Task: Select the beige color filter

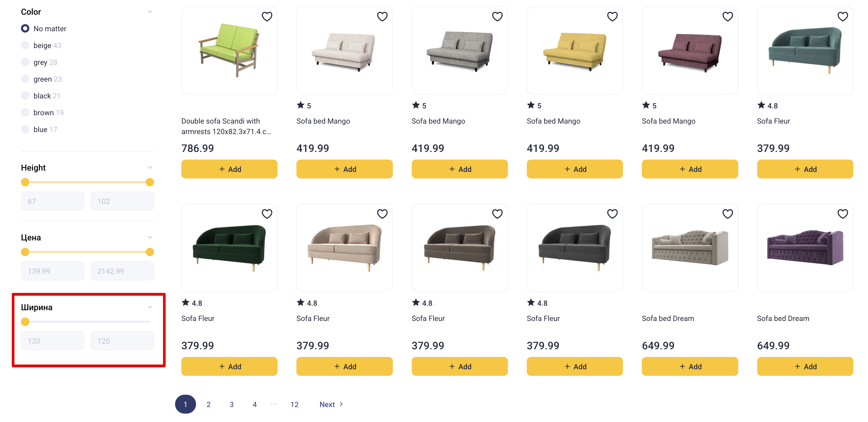Action: click(x=25, y=46)
